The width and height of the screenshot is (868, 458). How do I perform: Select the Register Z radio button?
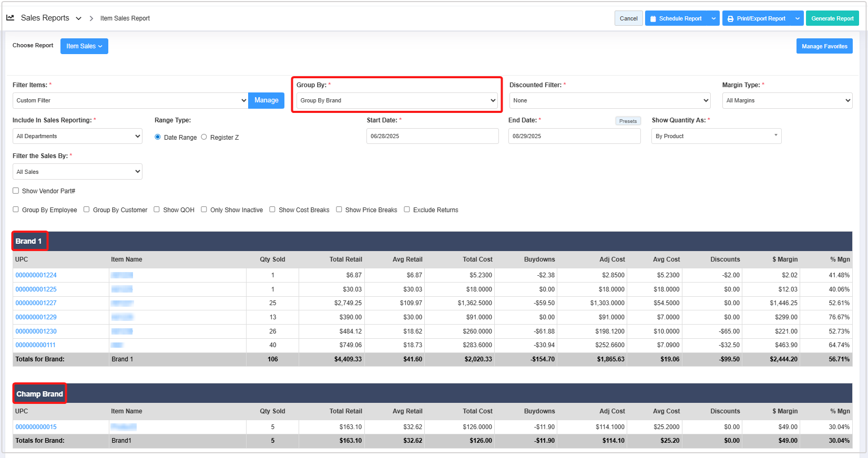[204, 137]
